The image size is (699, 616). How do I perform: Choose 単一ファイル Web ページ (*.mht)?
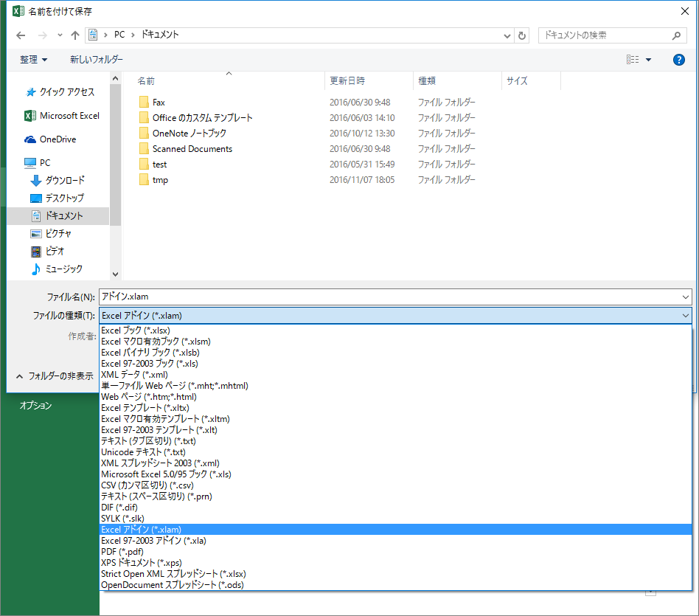[x=395, y=386]
